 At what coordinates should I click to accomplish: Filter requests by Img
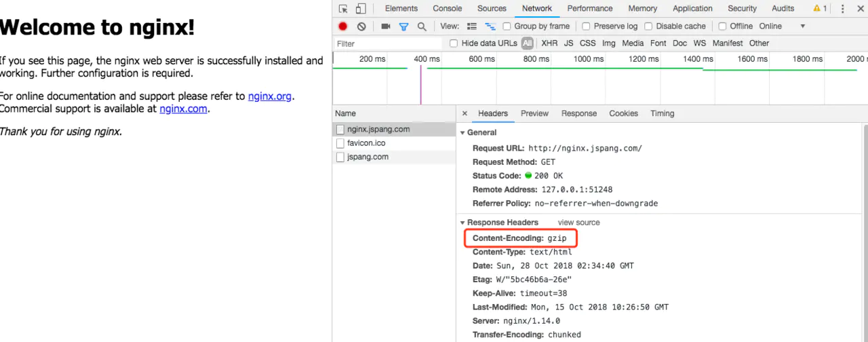click(x=609, y=43)
